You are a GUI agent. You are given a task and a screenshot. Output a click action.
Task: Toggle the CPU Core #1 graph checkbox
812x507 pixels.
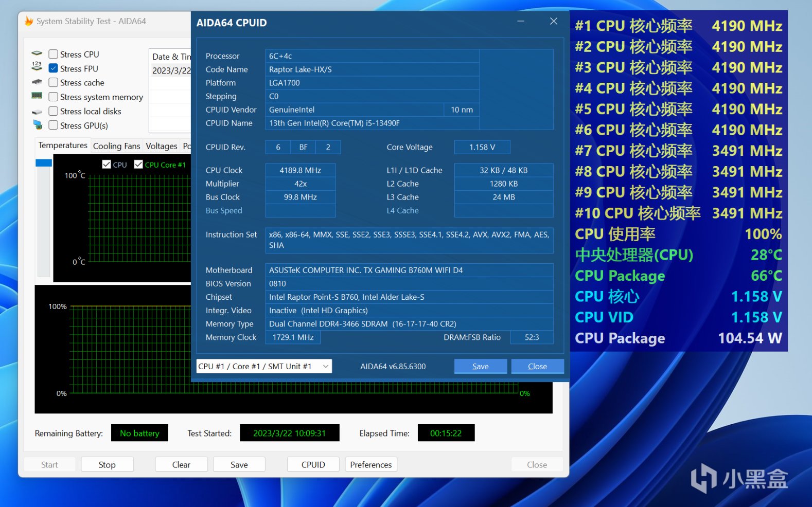pos(138,165)
